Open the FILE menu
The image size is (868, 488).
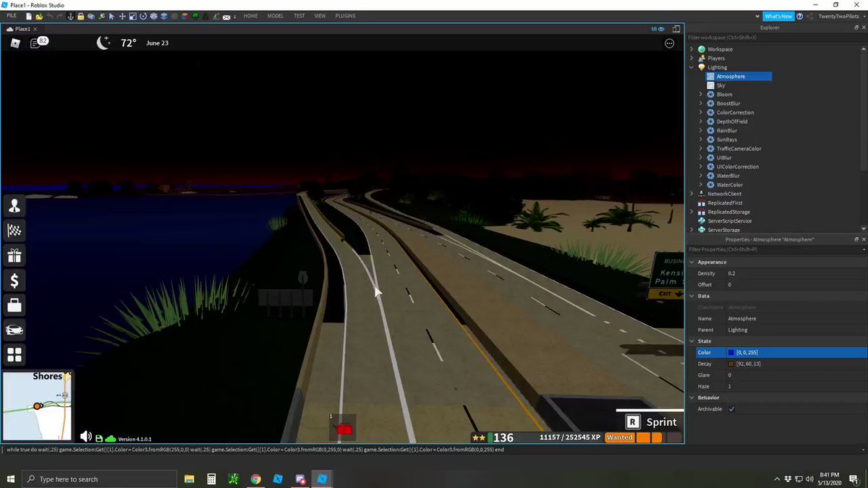12,15
